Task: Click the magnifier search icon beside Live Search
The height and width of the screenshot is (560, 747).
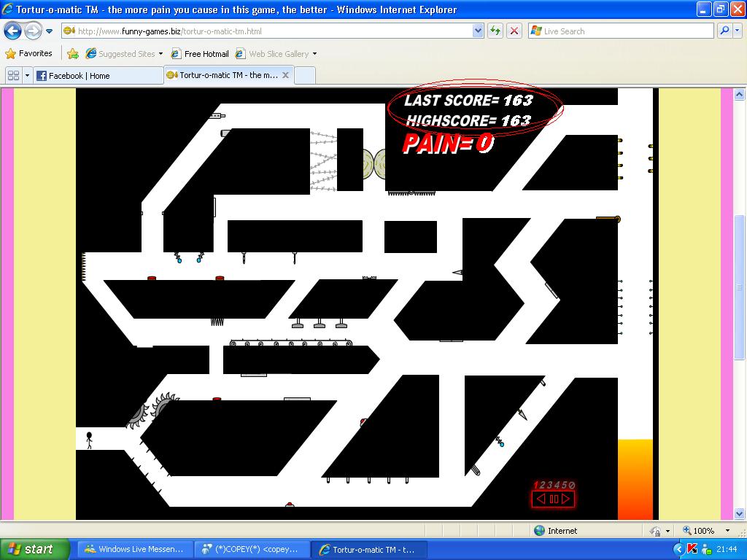Action: tap(724, 31)
